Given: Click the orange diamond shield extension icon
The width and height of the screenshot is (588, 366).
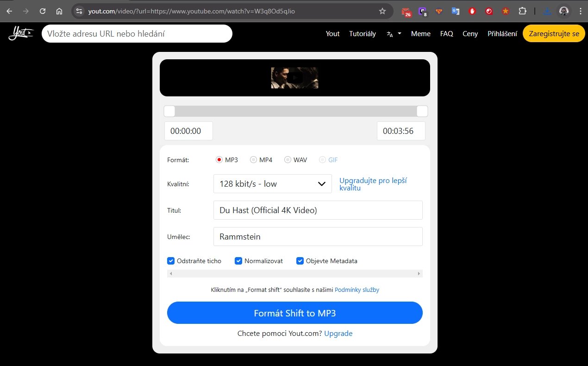Looking at the screenshot, I should click(x=439, y=11).
